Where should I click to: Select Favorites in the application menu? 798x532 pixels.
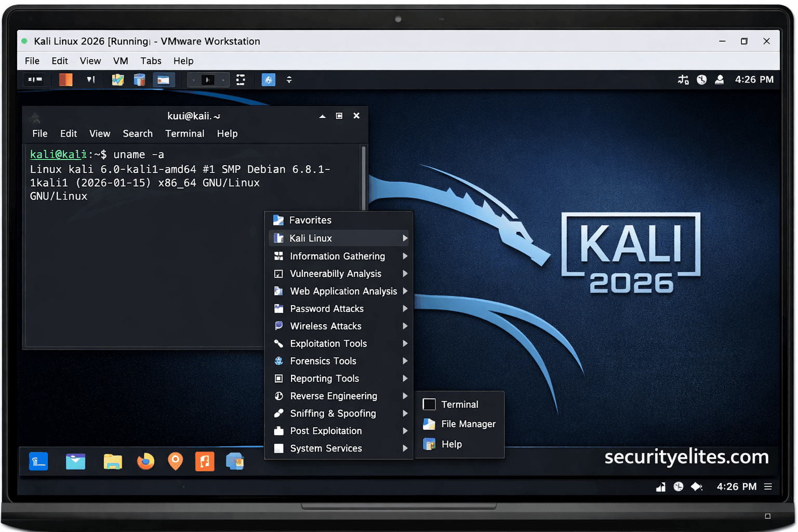(310, 220)
